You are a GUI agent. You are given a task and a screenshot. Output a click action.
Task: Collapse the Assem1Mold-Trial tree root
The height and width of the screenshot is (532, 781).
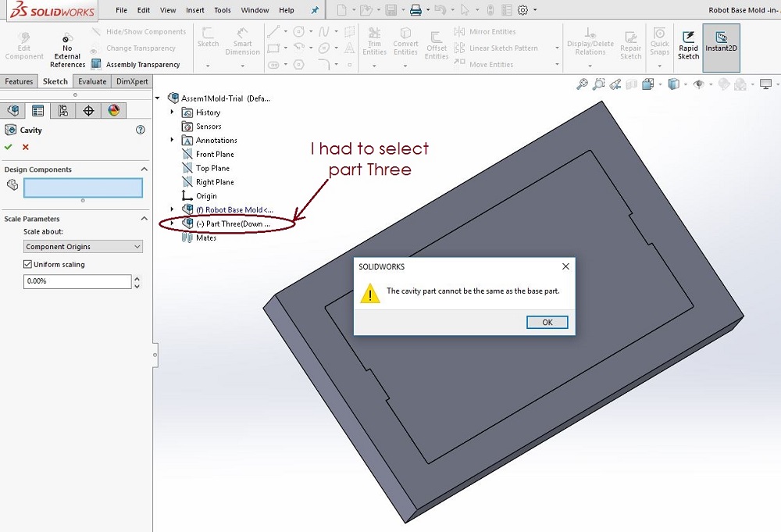tap(158, 98)
